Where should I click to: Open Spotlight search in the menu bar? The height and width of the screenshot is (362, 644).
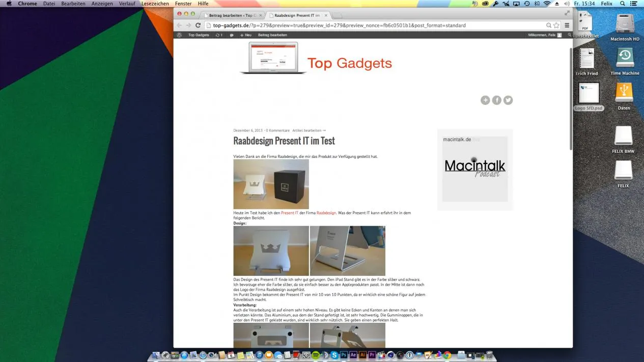pos(622,4)
